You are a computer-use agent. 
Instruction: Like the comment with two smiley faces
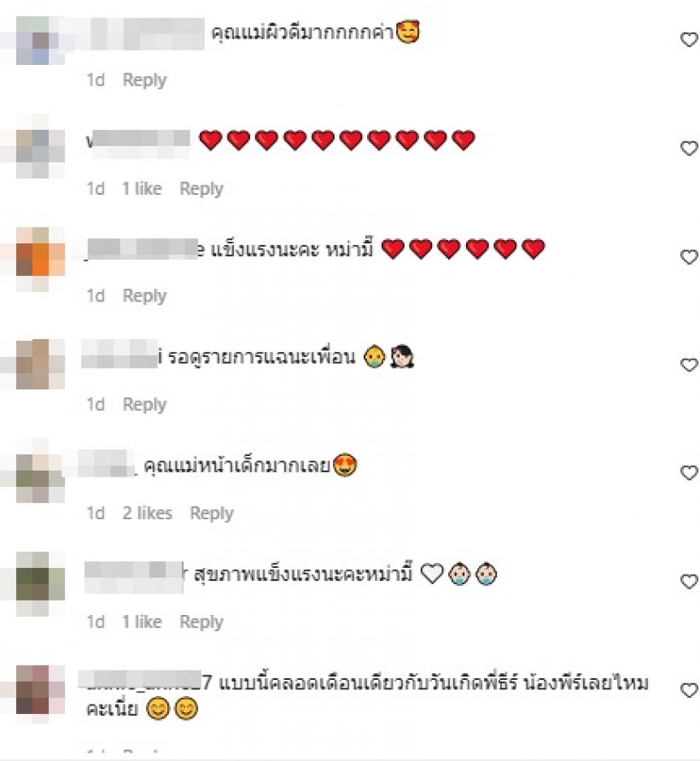689,689
